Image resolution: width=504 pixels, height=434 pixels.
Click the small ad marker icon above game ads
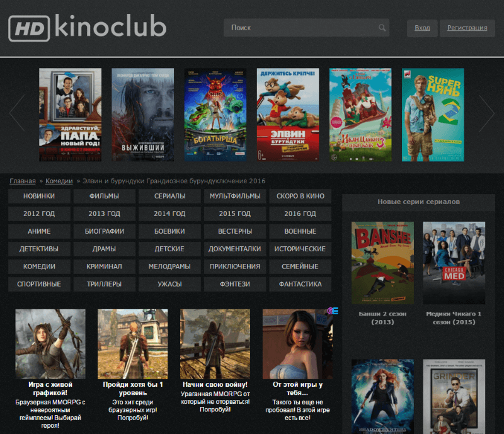(333, 311)
